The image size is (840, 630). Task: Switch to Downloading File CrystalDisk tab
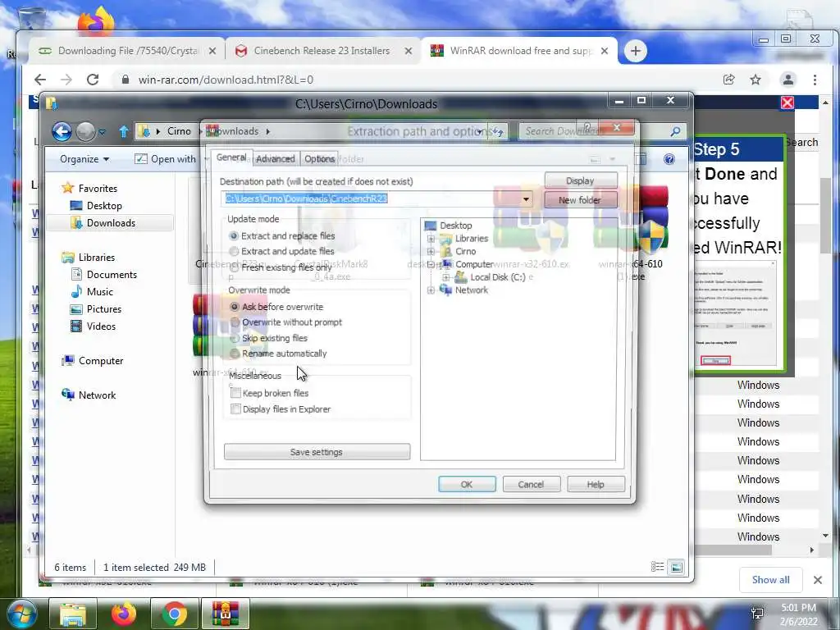coord(127,51)
